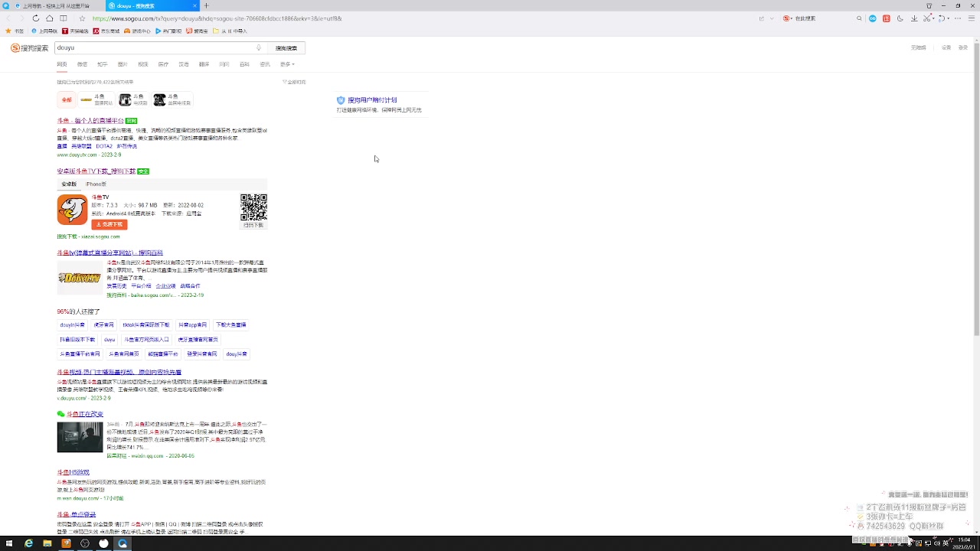This screenshot has width=980, height=551.
Task: Open downloads with arrow icon
Action: 914,18
